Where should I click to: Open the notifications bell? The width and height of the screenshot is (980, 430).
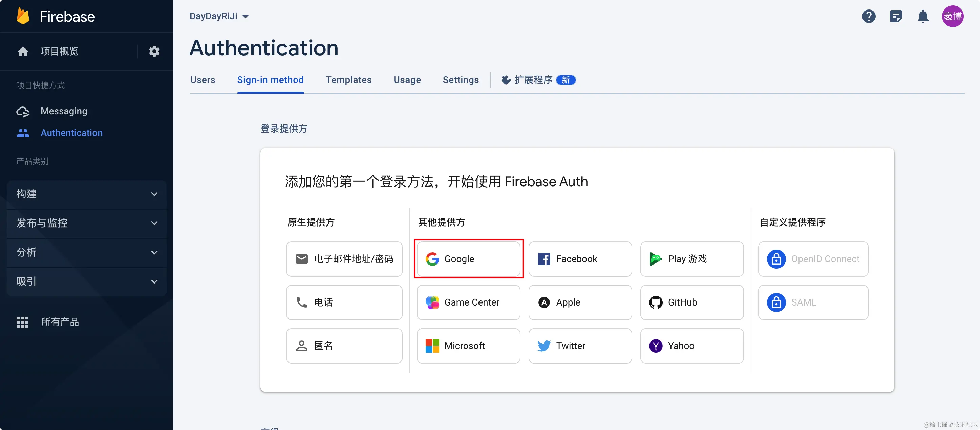point(922,16)
